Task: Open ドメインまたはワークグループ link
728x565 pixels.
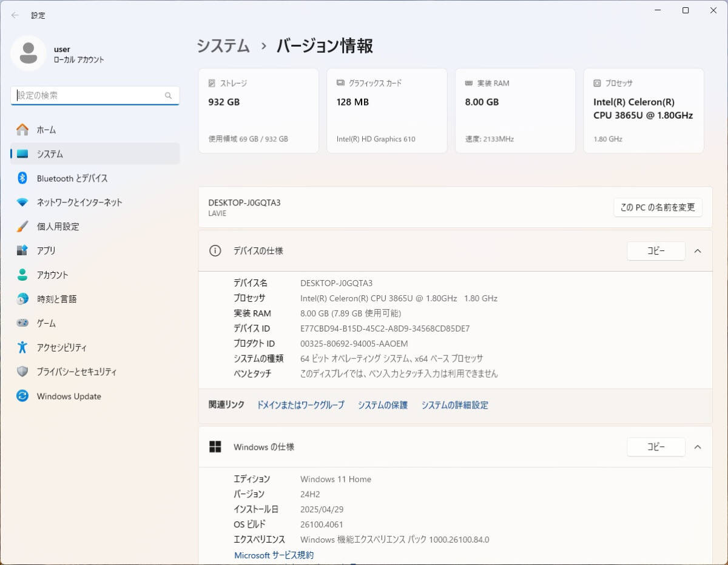Action: (x=300, y=405)
